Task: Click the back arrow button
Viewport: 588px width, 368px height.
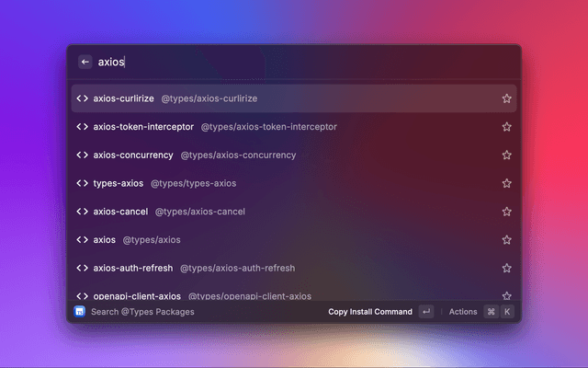Action: point(85,62)
